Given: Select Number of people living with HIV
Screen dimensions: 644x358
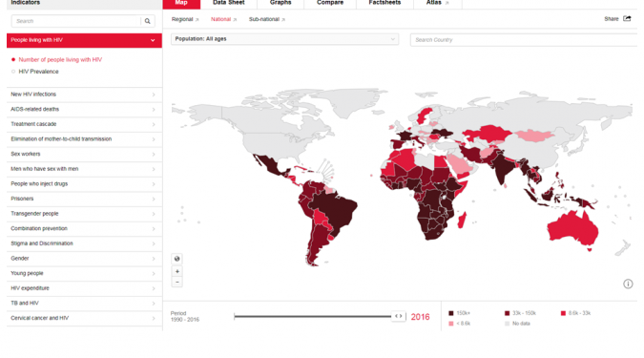Looking at the screenshot, I should click(x=60, y=59).
